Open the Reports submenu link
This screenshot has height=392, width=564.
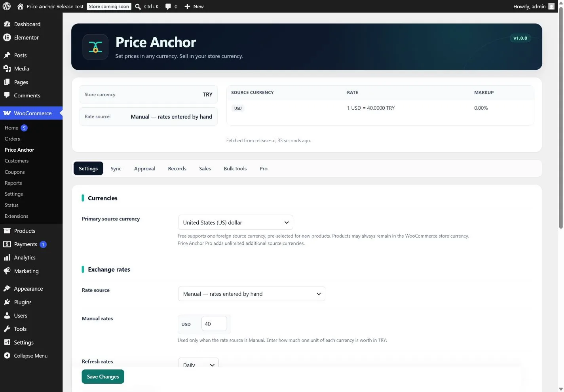coord(13,183)
